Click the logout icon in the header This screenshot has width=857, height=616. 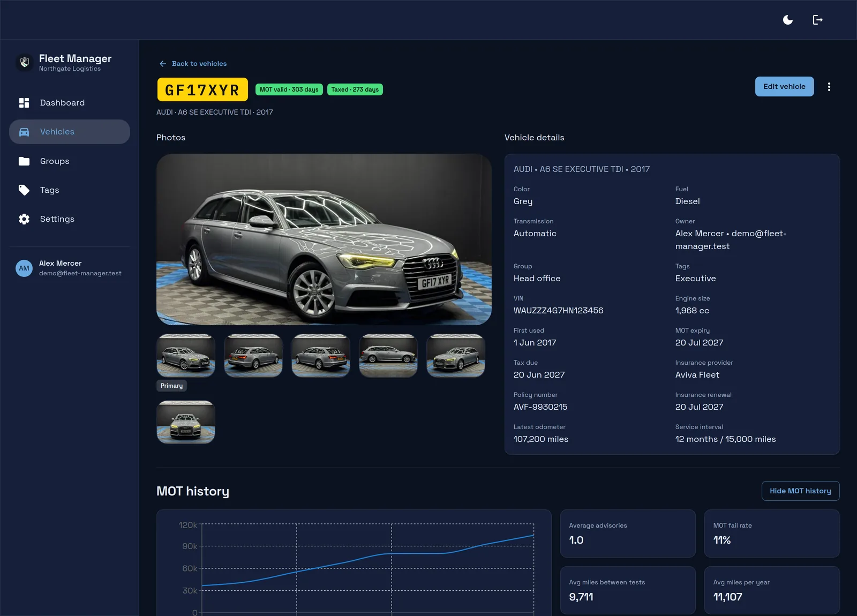pos(817,20)
